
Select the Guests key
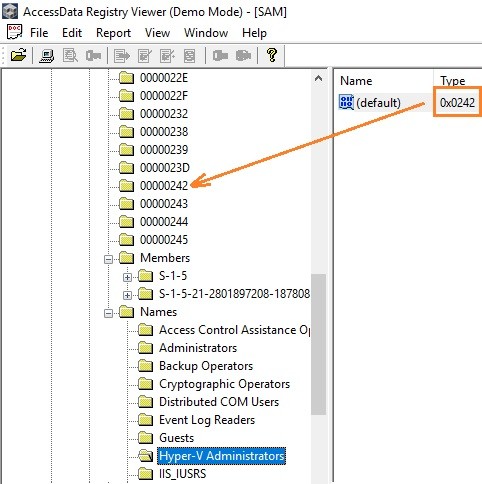pyautogui.click(x=176, y=438)
